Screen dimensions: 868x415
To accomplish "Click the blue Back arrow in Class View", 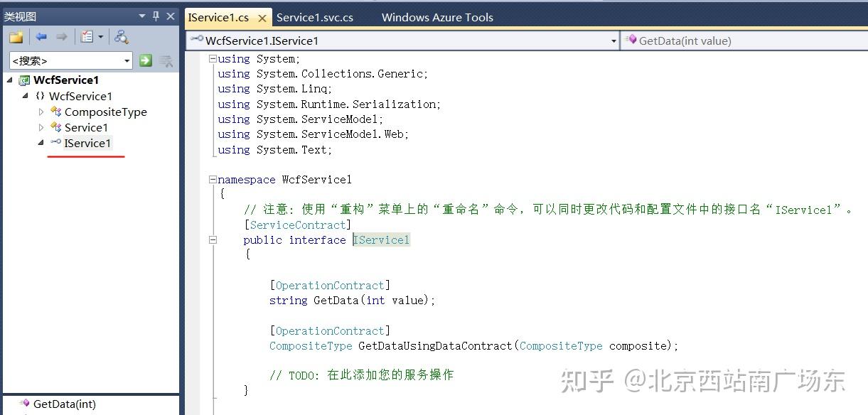I will pos(41,37).
